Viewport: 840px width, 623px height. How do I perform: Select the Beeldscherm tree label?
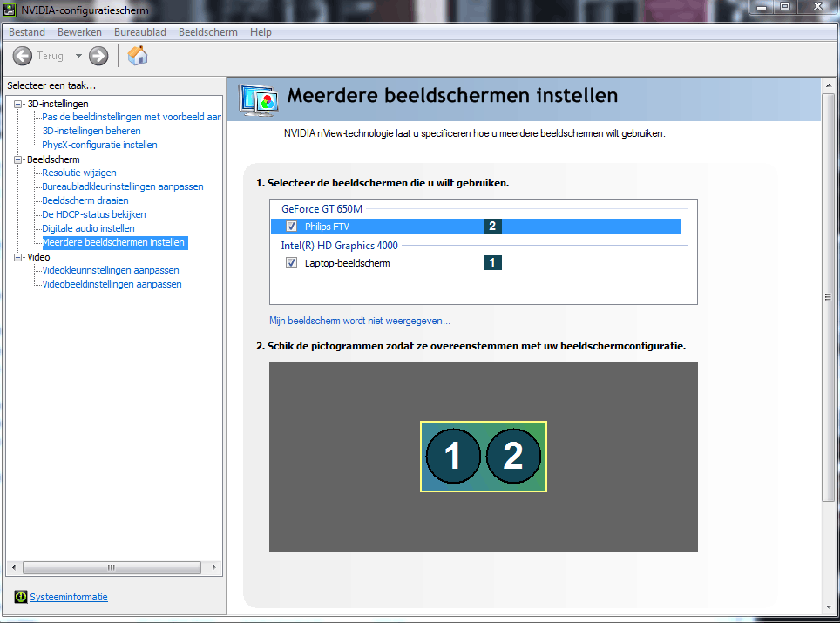53,159
